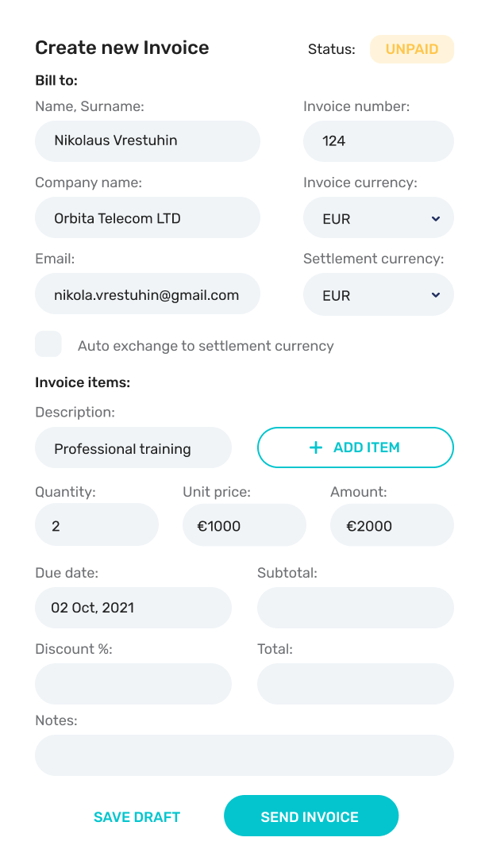The width and height of the screenshot is (489, 868).
Task: Click SAVE DRAFT link
Action: coord(137,817)
